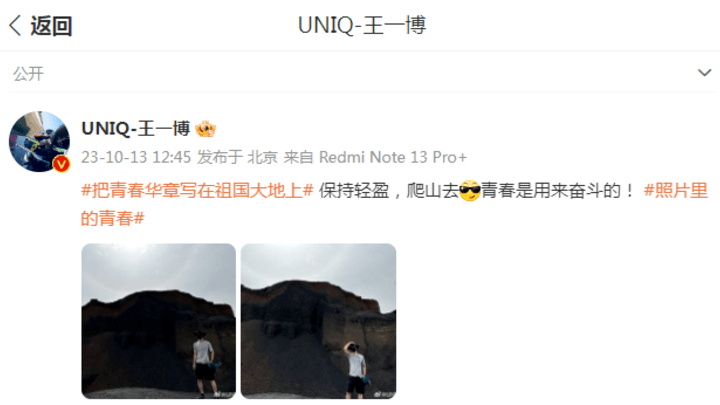Expand the 公开 visibility dropdown chevron
The height and width of the screenshot is (405, 720).
click(x=704, y=73)
